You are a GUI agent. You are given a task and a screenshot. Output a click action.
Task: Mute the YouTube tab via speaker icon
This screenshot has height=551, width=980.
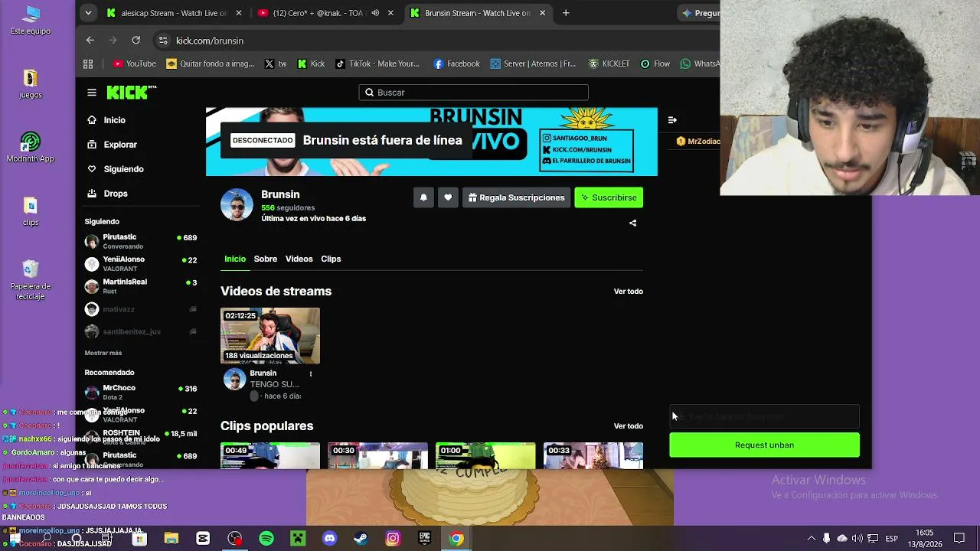coord(375,13)
